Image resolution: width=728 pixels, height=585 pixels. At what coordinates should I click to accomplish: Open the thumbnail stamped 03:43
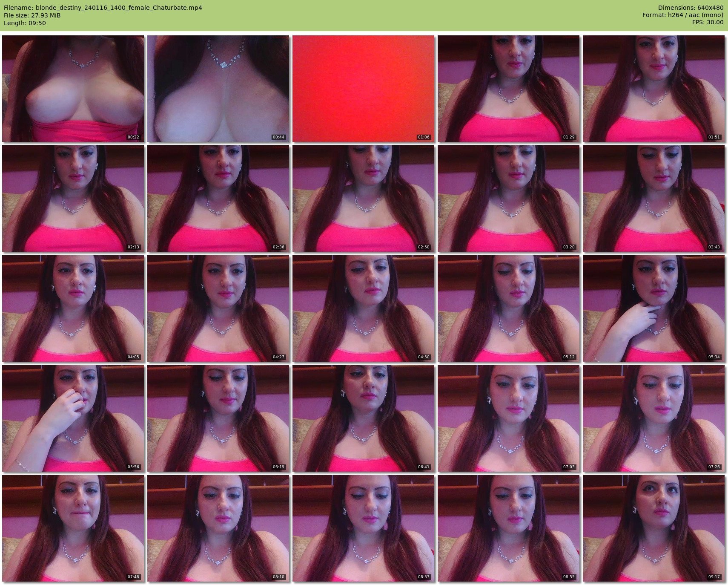[653, 199]
